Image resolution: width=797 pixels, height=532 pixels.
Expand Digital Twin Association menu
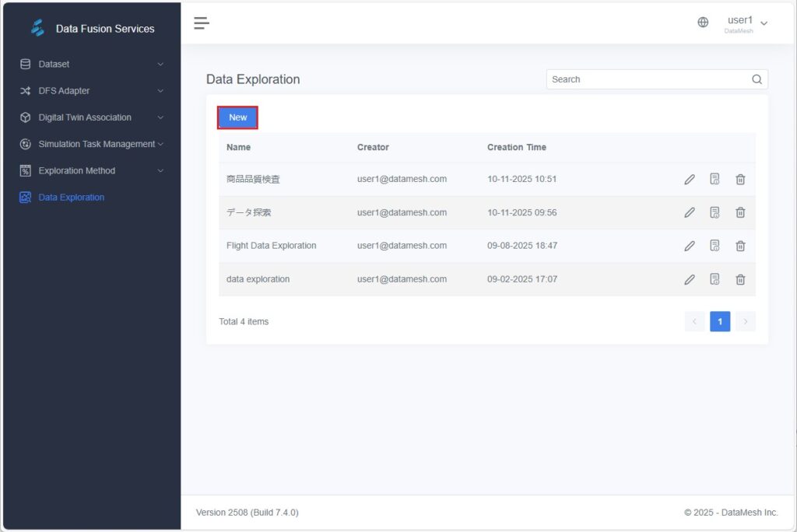pyautogui.click(x=92, y=117)
